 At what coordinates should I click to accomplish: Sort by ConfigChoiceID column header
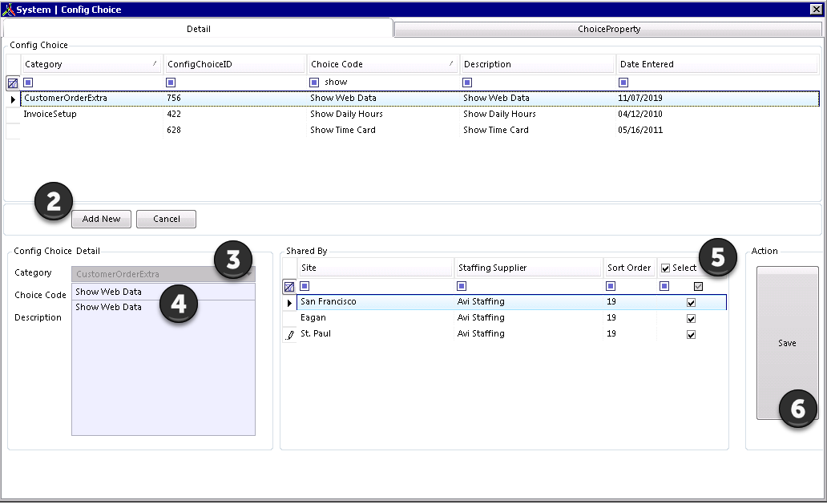(235, 64)
